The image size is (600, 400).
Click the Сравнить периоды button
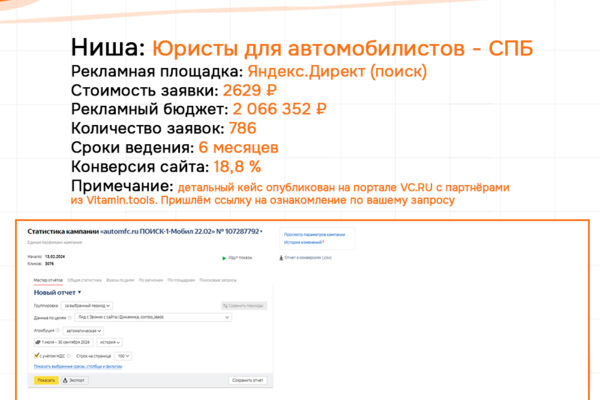point(244,305)
